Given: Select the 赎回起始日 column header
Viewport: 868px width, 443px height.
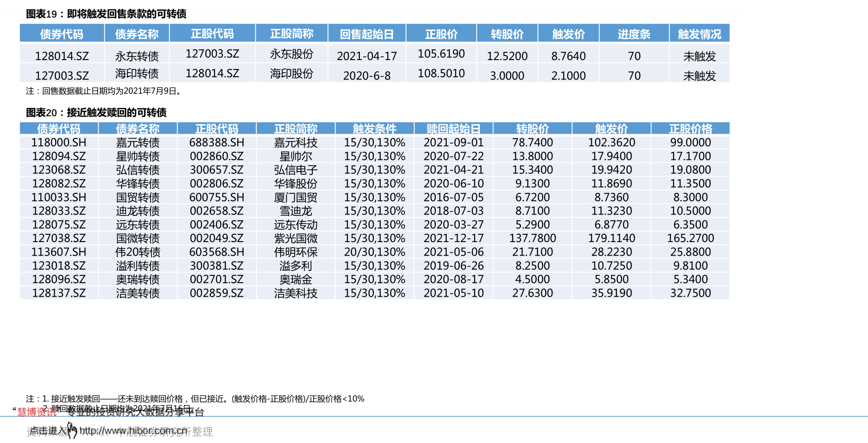Looking at the screenshot, I should point(453,129).
